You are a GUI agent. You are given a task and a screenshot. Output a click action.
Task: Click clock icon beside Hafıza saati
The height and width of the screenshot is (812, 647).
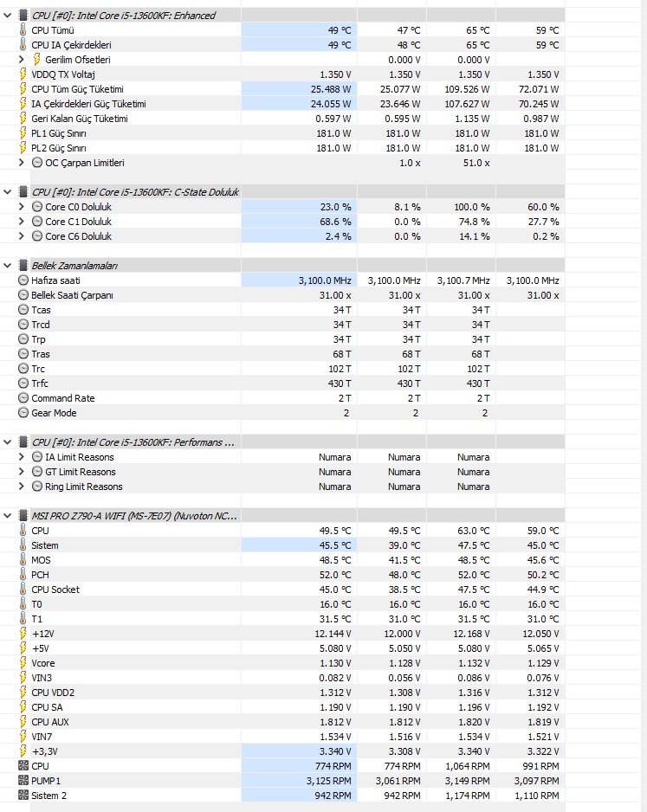pyautogui.click(x=23, y=280)
